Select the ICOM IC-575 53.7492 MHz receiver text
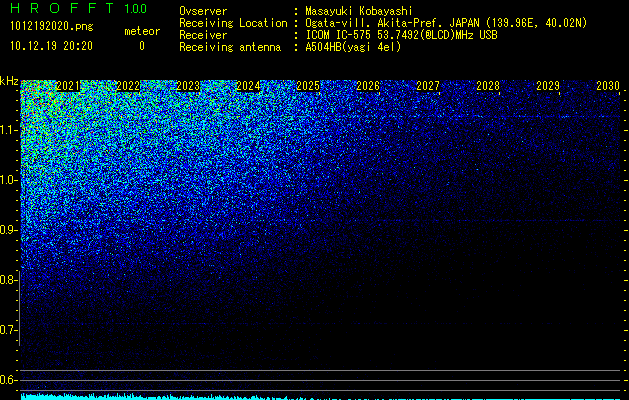Screen dimensions: 629x400 click(401, 35)
